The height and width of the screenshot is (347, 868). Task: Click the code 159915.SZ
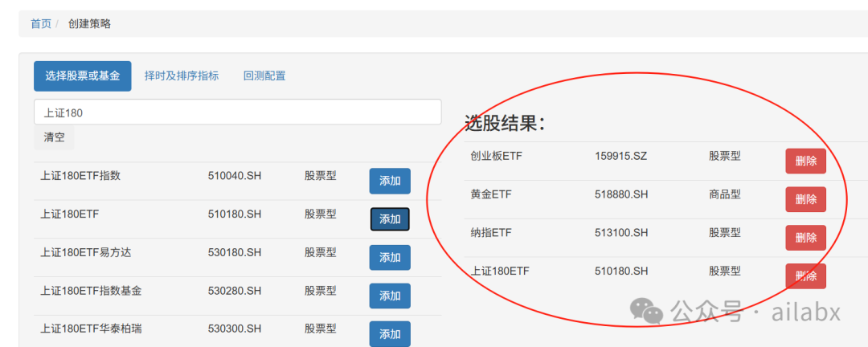click(620, 156)
